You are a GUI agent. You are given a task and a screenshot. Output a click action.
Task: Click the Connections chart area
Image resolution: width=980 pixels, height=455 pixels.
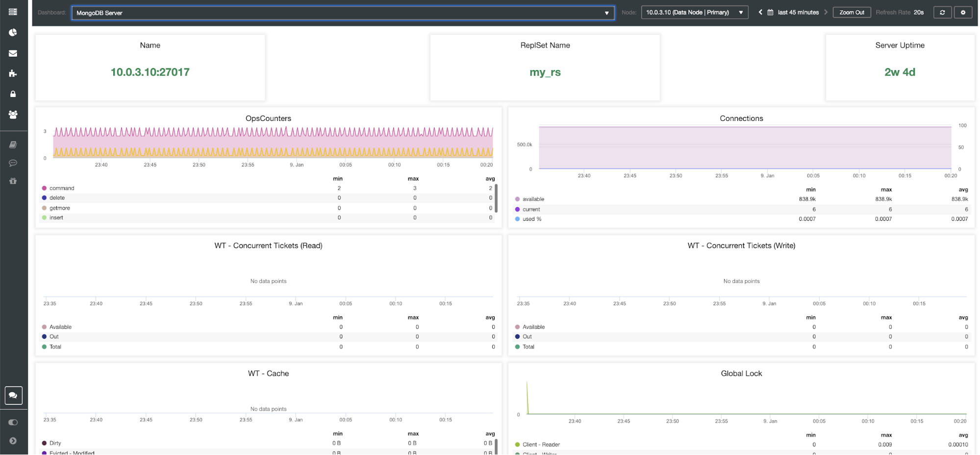[745, 147]
